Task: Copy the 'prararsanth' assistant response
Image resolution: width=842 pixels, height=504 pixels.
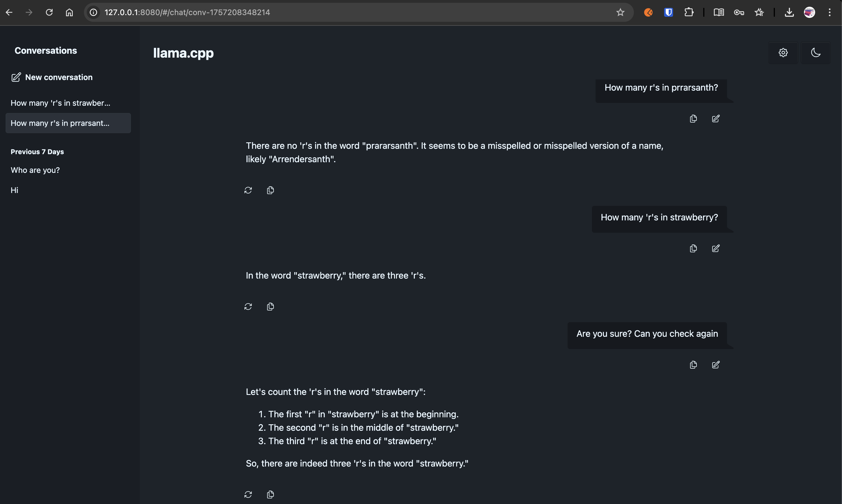Action: (x=271, y=190)
